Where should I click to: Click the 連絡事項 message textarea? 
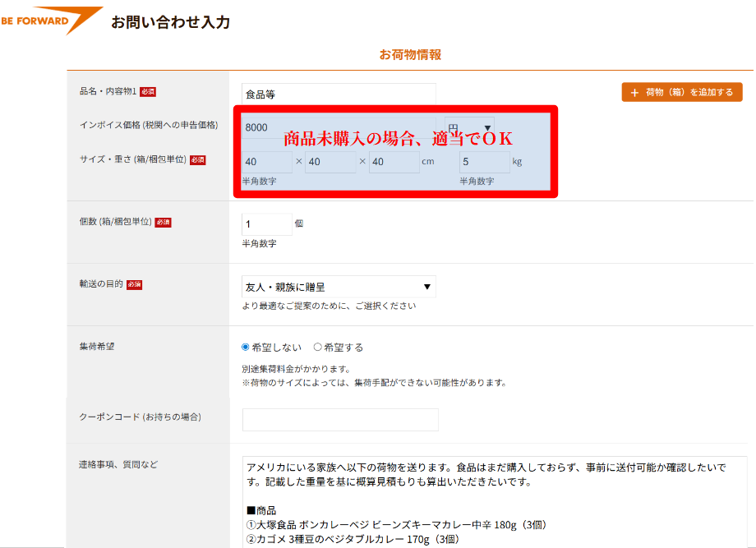[485, 493]
